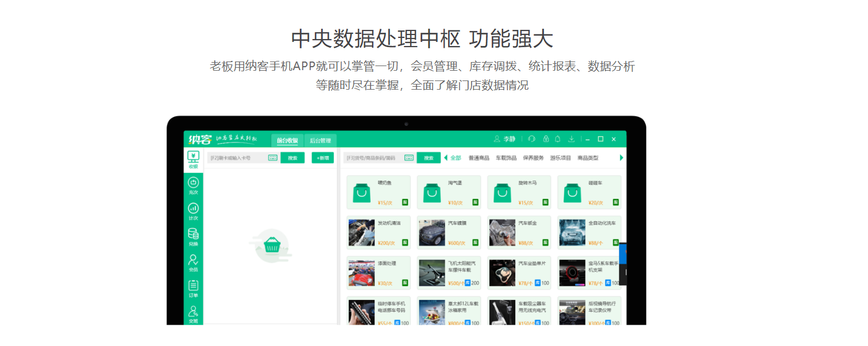This screenshot has height=346, width=868.
Task: Click the +新增 add member button
Action: (x=322, y=157)
